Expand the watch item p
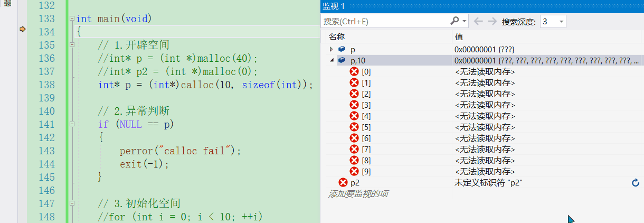 pyautogui.click(x=331, y=49)
